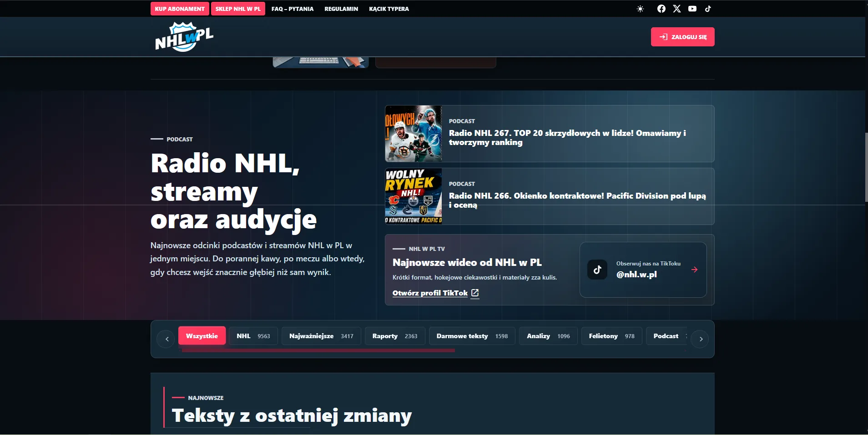Click the red arrow in TikTok card
This screenshot has width=868, height=435.
(x=694, y=270)
